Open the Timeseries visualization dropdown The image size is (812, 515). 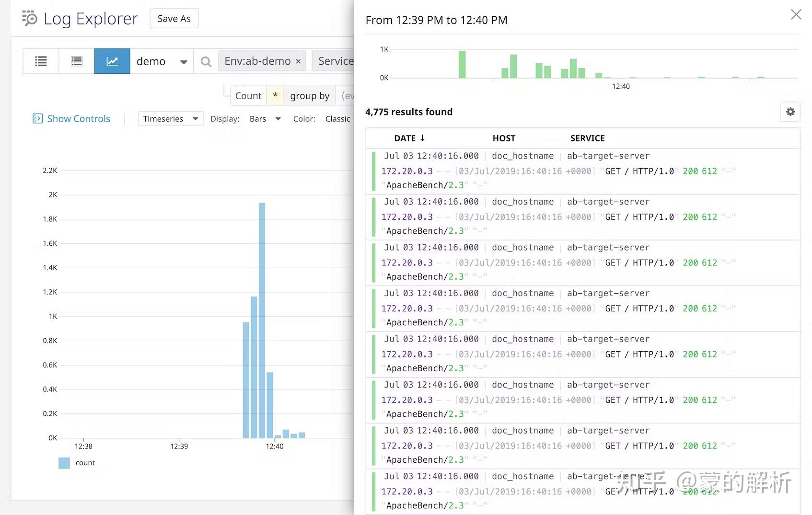(171, 119)
